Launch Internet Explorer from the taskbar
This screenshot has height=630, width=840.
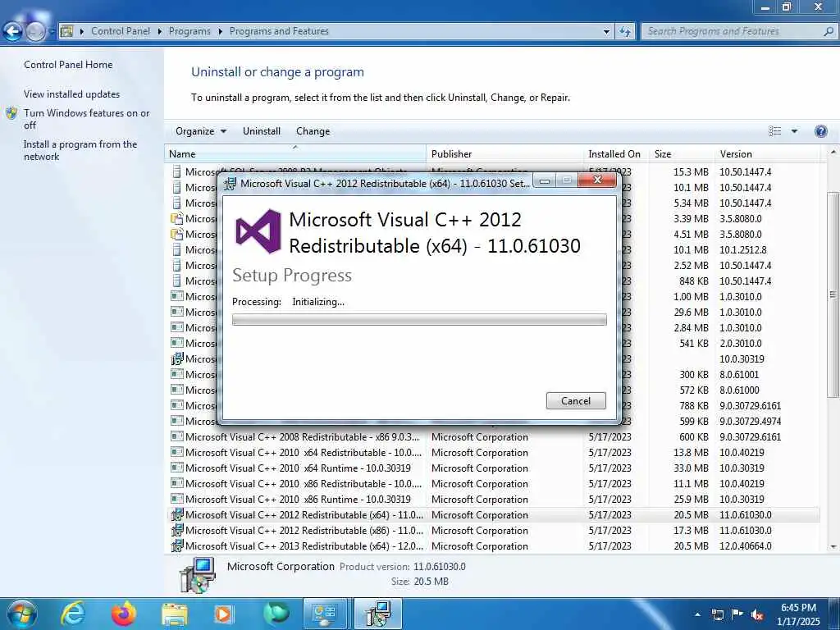tap(73, 614)
